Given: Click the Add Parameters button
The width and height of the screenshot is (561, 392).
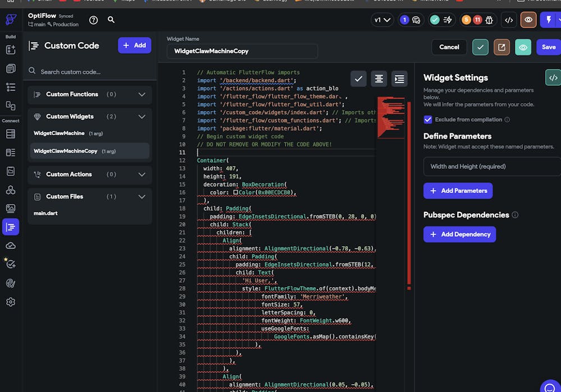Looking at the screenshot, I should (458, 191).
